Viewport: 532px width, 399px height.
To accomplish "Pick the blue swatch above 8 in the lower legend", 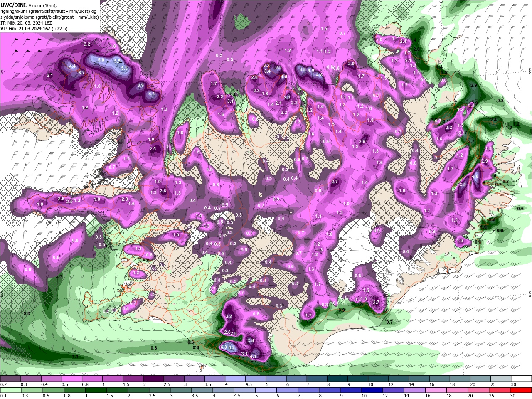I will pyautogui.click(x=330, y=390).
